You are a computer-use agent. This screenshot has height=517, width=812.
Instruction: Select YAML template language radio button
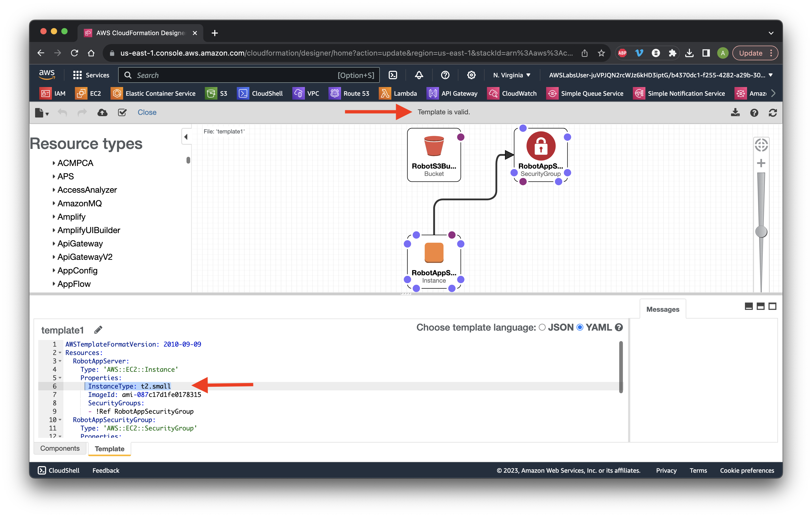click(x=580, y=327)
